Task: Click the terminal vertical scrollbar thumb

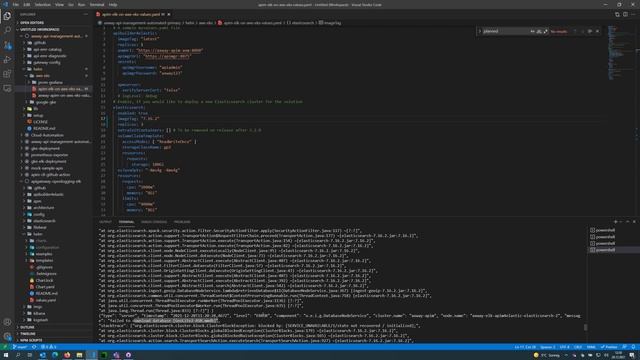Action: pyautogui.click(x=585, y=327)
